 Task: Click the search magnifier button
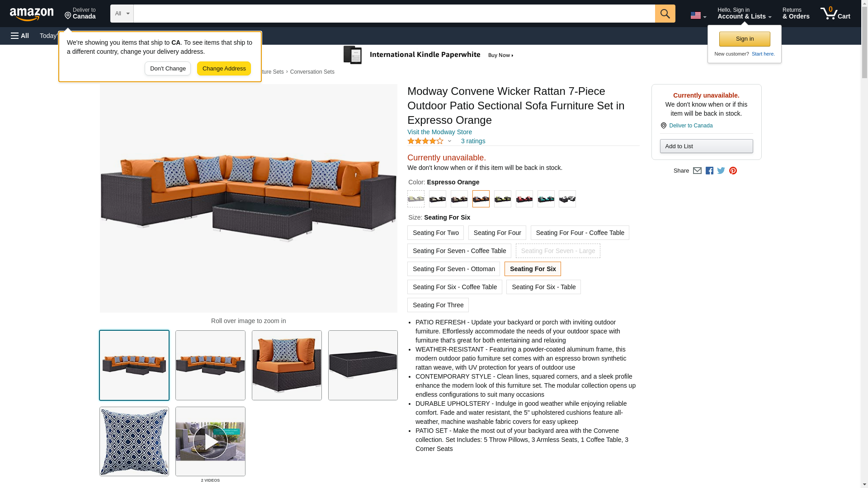tap(665, 14)
